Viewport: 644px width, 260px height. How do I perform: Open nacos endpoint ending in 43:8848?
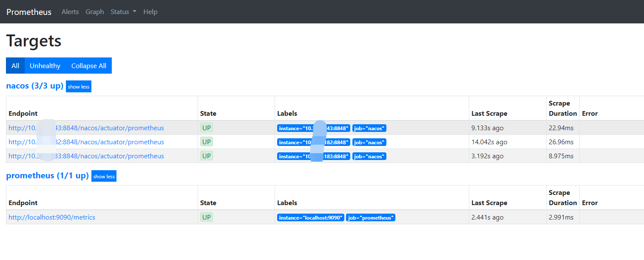click(86, 128)
